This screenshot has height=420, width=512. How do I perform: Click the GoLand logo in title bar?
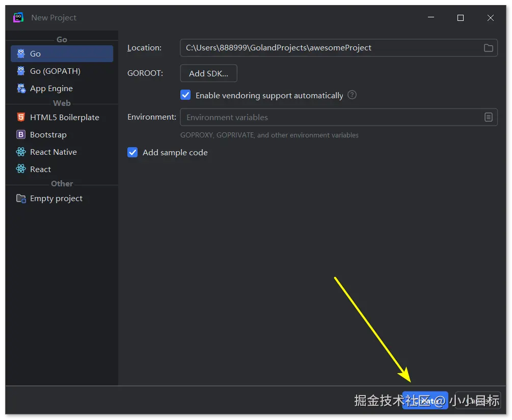click(x=18, y=17)
